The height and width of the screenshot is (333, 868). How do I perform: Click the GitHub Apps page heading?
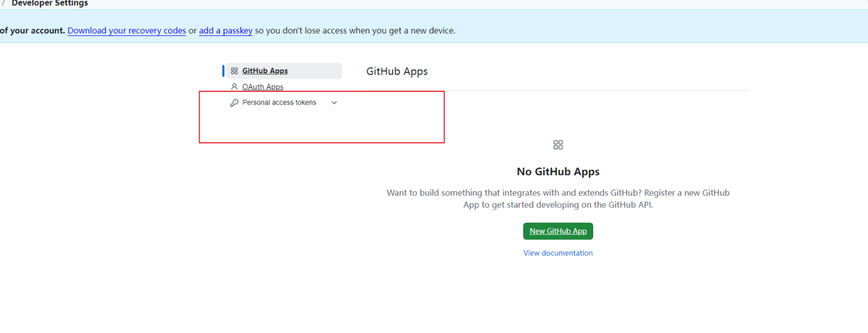pos(397,71)
